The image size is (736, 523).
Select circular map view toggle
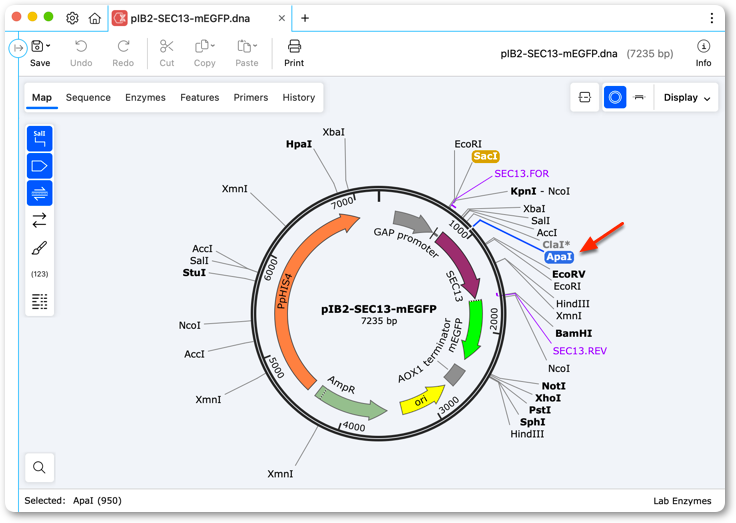615,97
